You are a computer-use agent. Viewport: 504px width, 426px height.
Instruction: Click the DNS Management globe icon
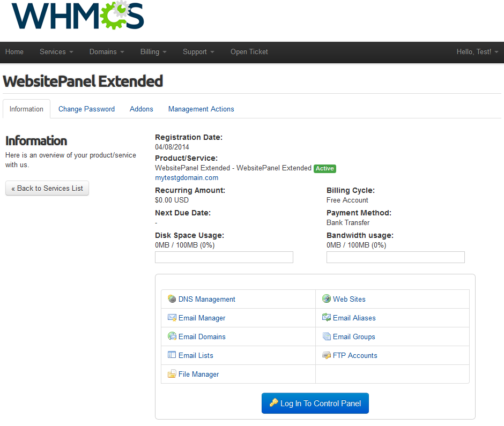point(172,299)
